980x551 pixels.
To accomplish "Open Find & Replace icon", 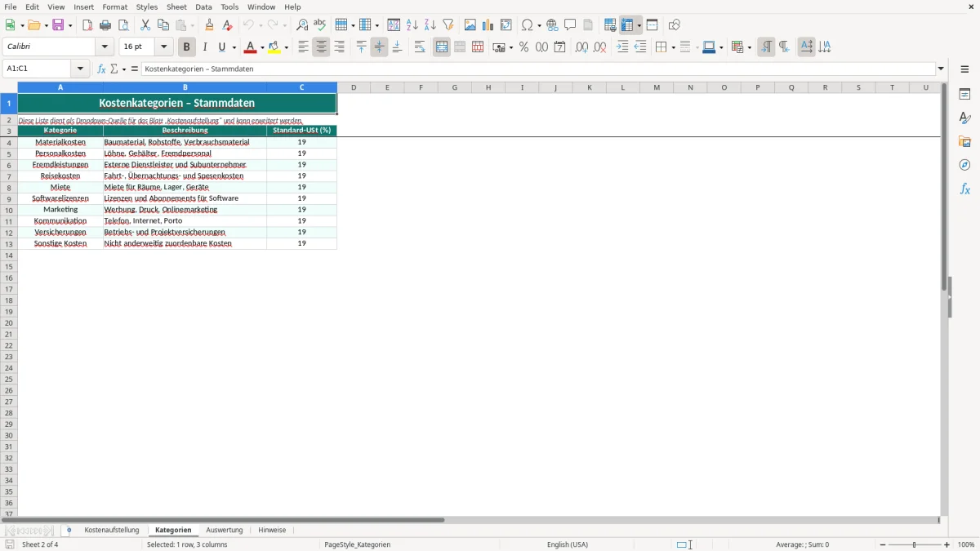I will click(302, 25).
